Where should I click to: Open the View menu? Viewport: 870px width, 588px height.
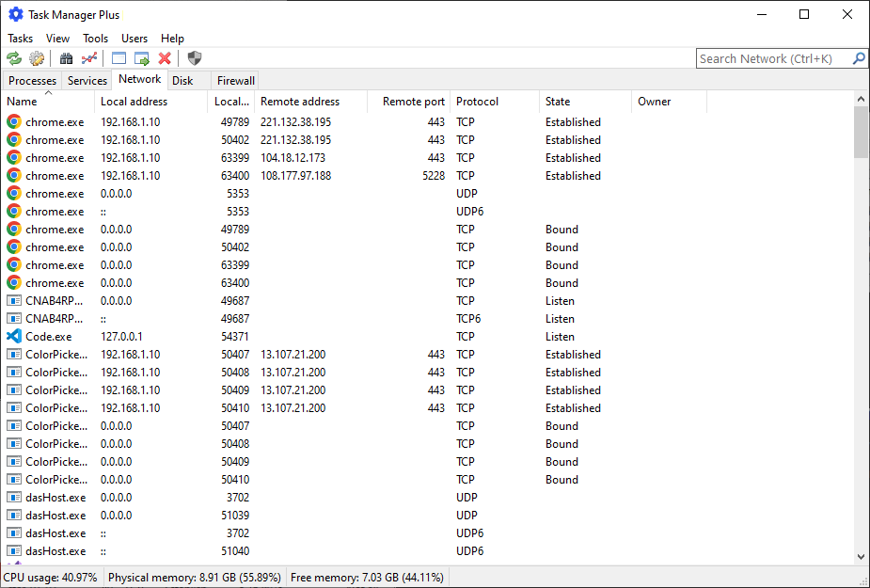(x=57, y=39)
